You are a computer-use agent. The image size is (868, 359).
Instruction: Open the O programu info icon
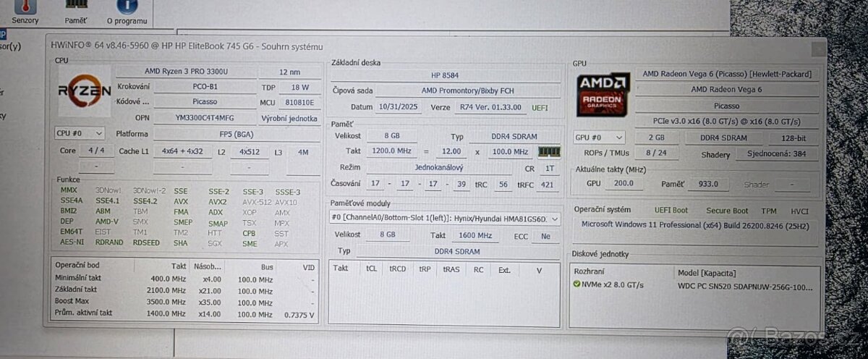coord(126,7)
